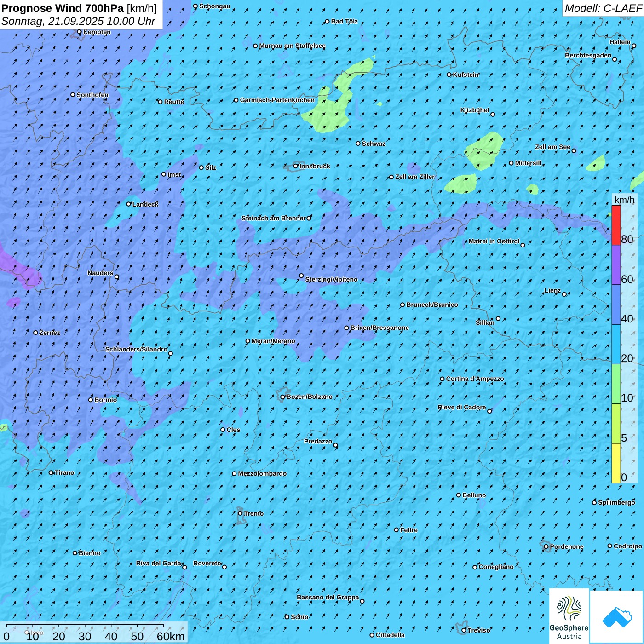Screen dimensions: 644x644
Task: Click the Conegliano label
Action: pyautogui.click(x=496, y=567)
